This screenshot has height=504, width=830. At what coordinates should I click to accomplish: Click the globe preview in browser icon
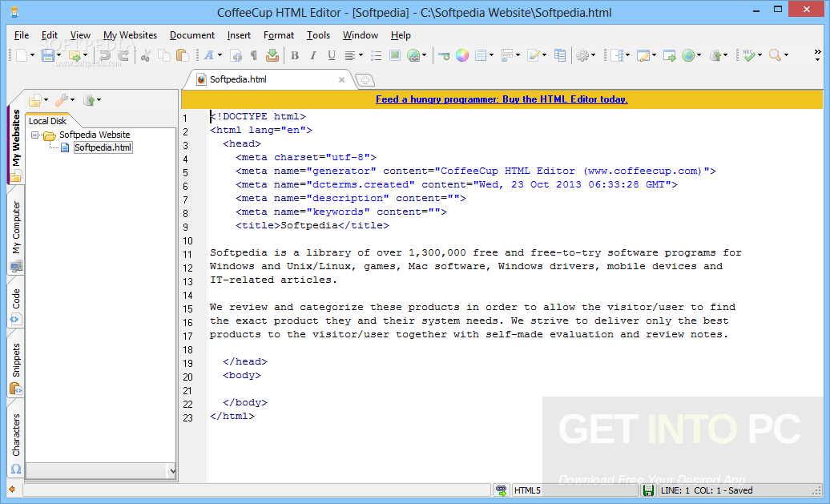pyautogui.click(x=687, y=55)
